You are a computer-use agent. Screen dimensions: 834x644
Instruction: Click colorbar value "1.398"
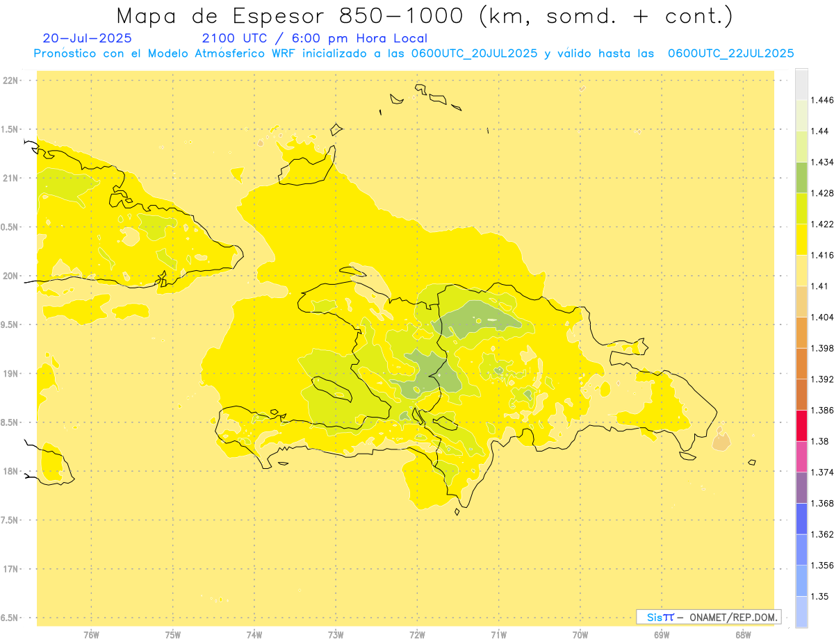point(822,348)
